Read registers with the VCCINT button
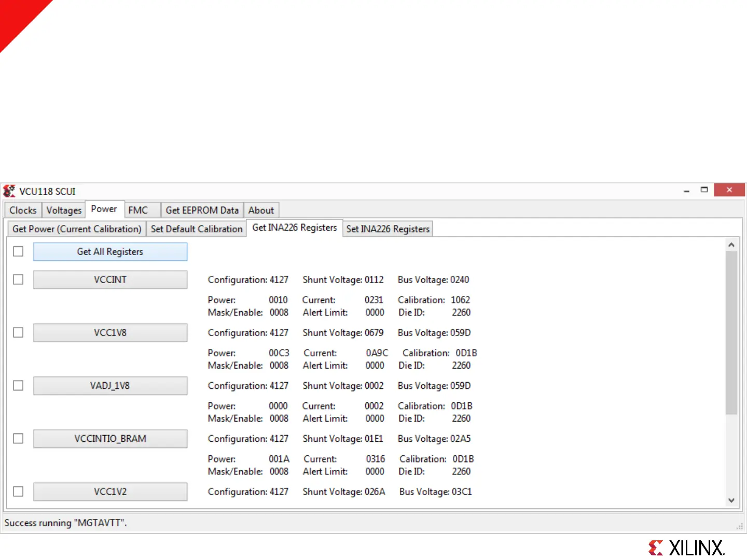Image resolution: width=747 pixels, height=560 pixels. point(110,279)
